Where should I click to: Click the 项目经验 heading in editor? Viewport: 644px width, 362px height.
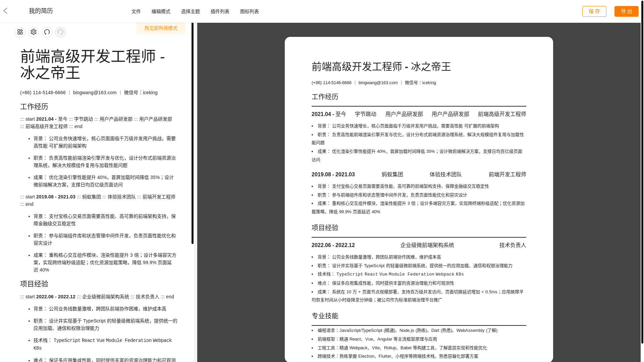[34, 284]
